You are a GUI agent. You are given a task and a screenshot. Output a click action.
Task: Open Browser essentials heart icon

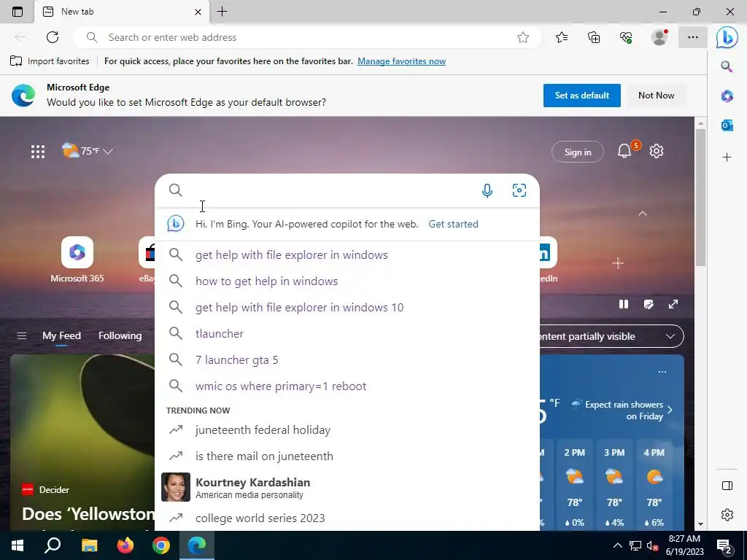tap(626, 37)
